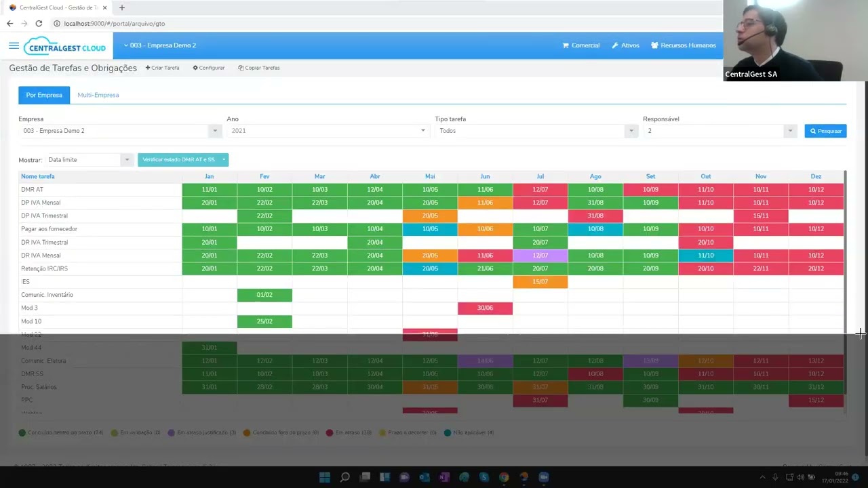Screen dimensions: 868x488
Task: Click the Retenção IRC/IRS task name
Action: click(44, 268)
